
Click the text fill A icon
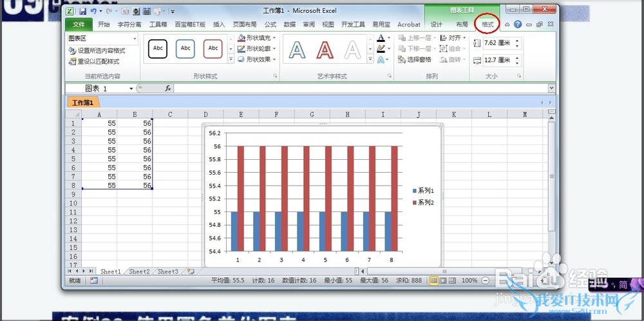click(381, 38)
